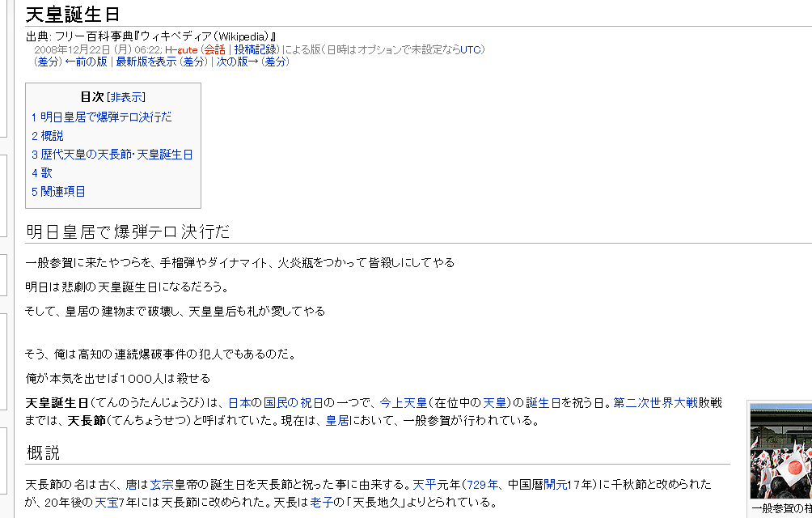Screen dimensions: 812x518
Task: Open the 国民の祝日 link
Action: [293, 403]
